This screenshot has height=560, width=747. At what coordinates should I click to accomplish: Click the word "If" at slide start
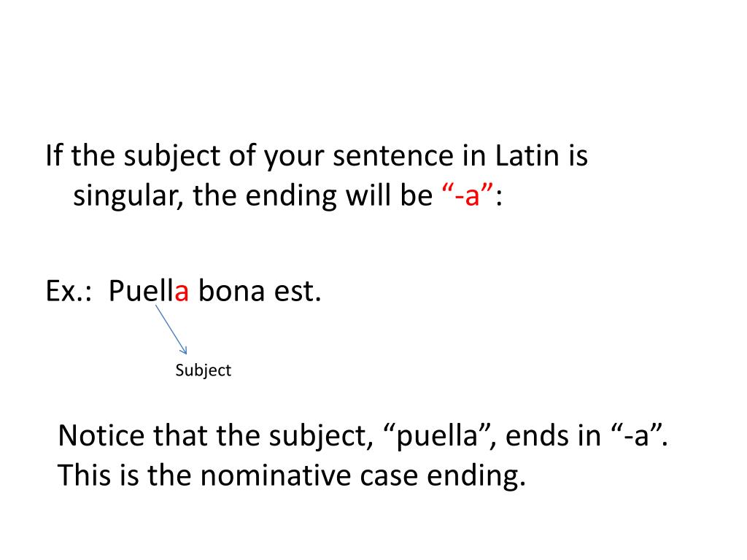point(54,155)
